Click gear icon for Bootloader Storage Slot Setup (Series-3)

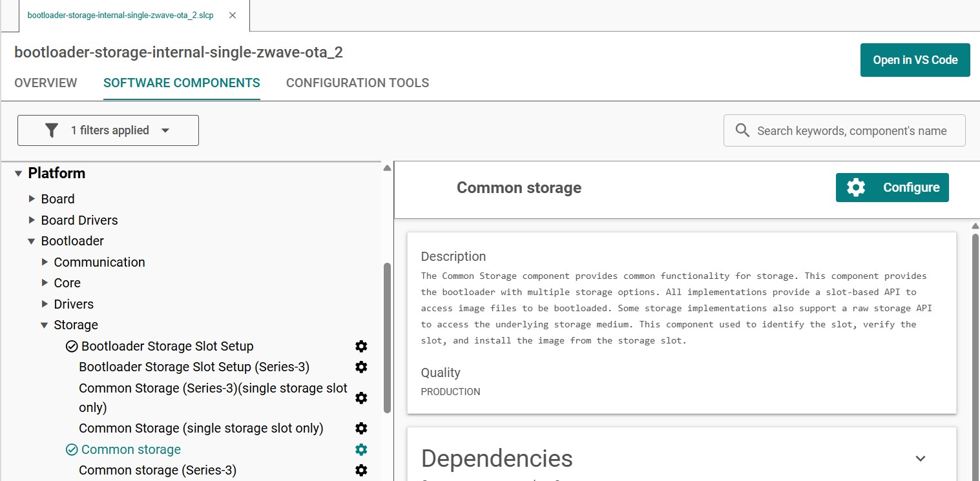[361, 367]
